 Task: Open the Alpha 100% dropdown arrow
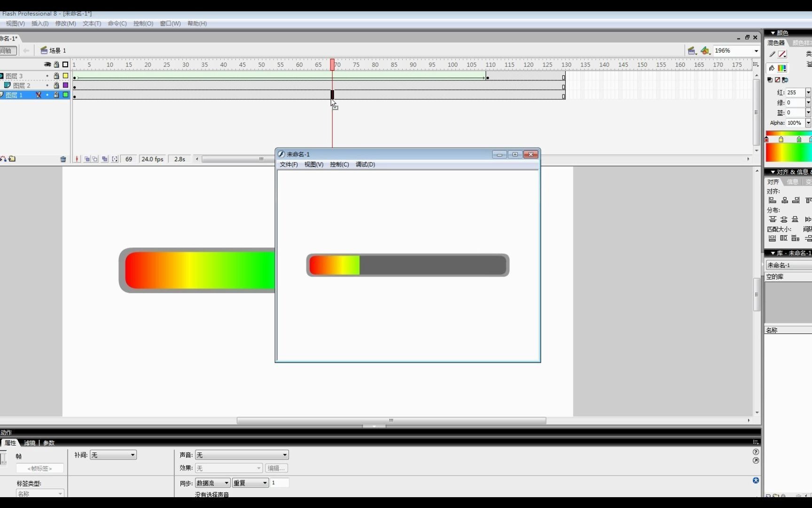[808, 123]
